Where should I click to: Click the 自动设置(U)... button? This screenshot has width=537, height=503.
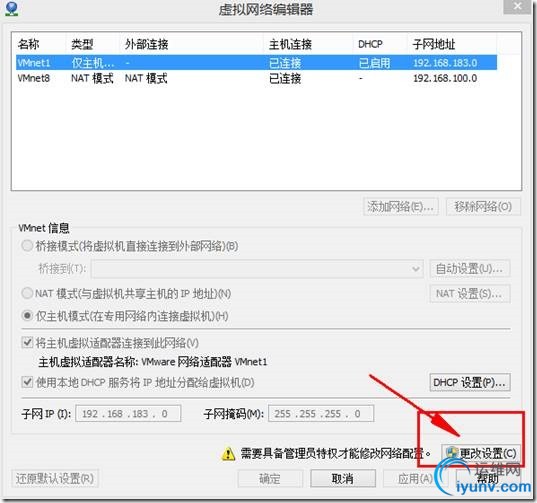pyautogui.click(x=470, y=269)
